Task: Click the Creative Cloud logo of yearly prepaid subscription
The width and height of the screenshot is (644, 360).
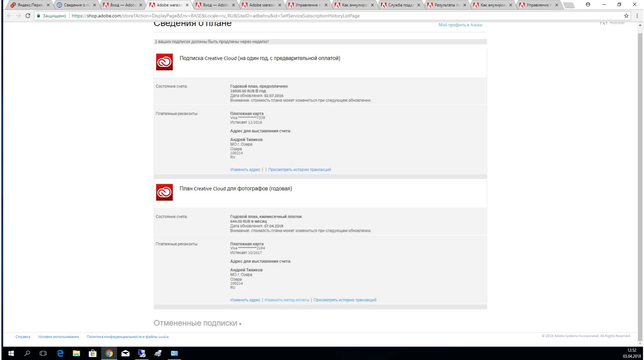Action: pyautogui.click(x=164, y=62)
